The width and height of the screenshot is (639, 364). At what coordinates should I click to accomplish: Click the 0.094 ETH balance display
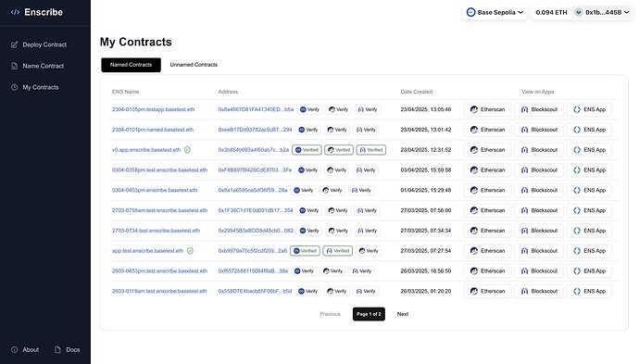pos(551,12)
